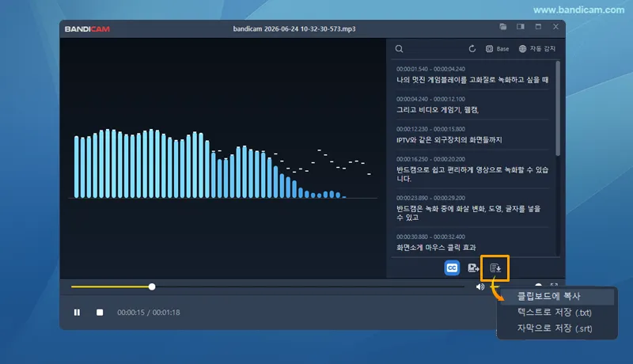
Task: Click the 00:00:15 / 00:01:18 time display
Action: tap(149, 313)
